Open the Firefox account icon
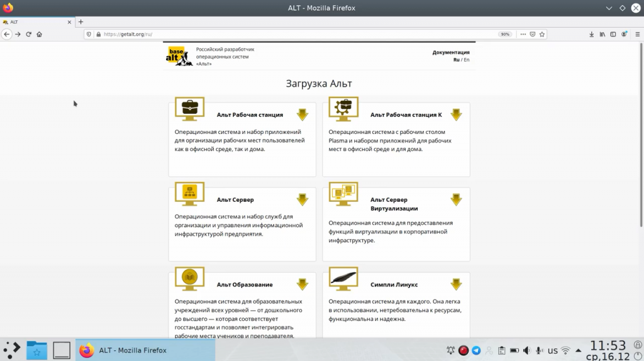 (624, 34)
